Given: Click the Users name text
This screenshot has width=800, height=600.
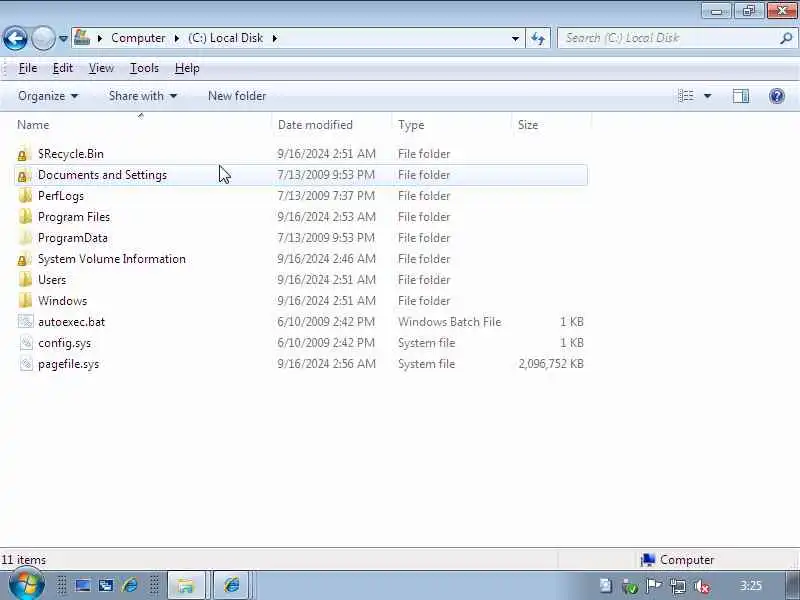Looking at the screenshot, I should [52, 280].
